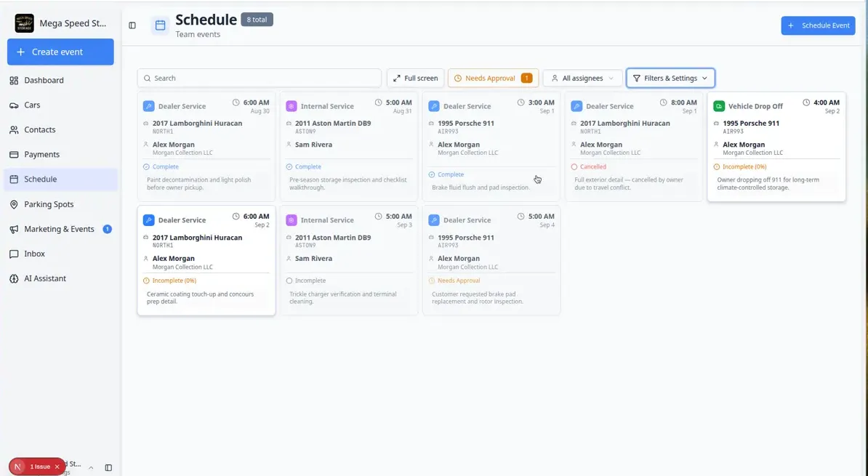This screenshot has width=868, height=476.
Task: Dismiss the 1 Issue notification
Action: click(57, 467)
